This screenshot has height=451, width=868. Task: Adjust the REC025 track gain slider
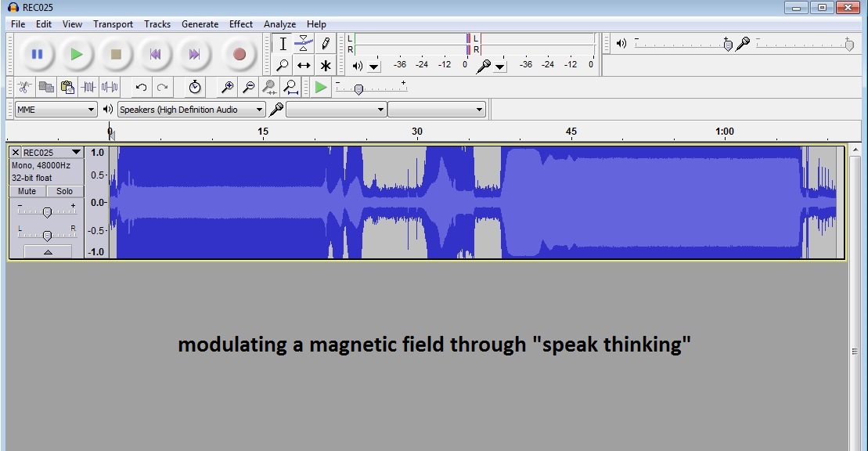click(47, 211)
